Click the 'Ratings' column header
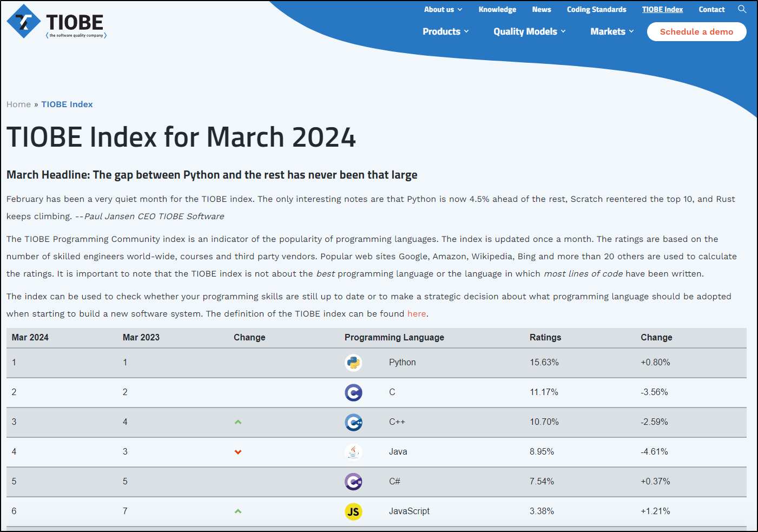 click(x=545, y=337)
